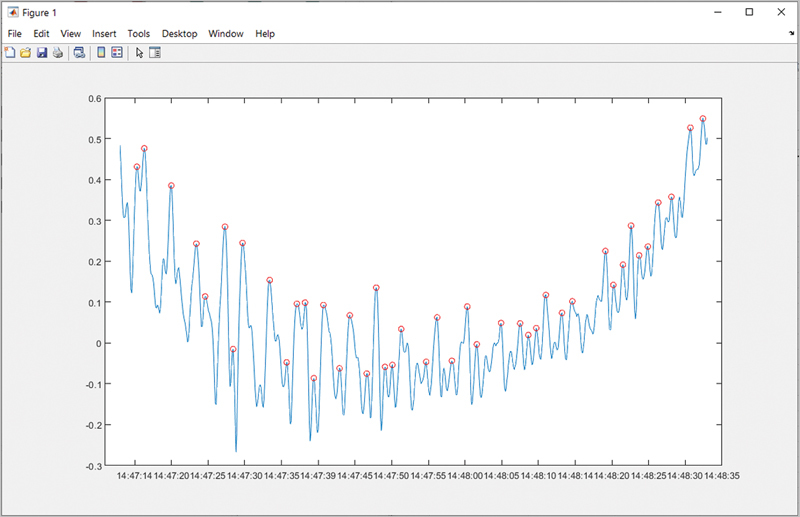Expand the View menu
Screen dimensions: 800x517
[70, 33]
